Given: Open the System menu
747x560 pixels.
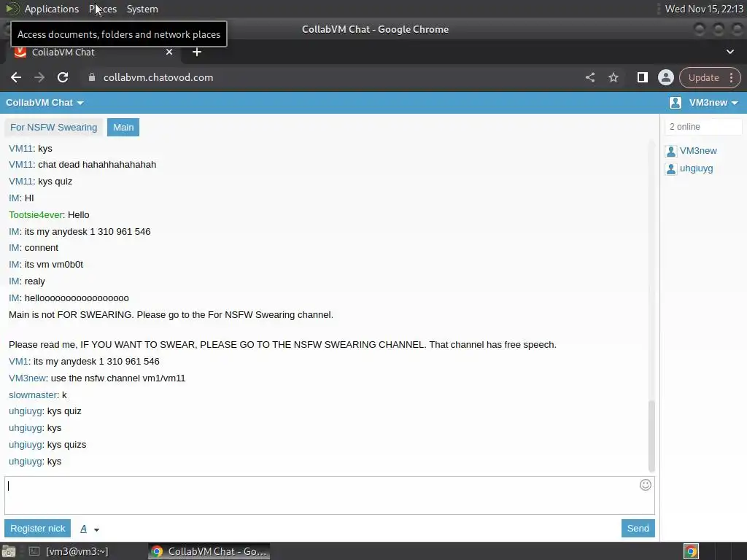Looking at the screenshot, I should coord(142,9).
